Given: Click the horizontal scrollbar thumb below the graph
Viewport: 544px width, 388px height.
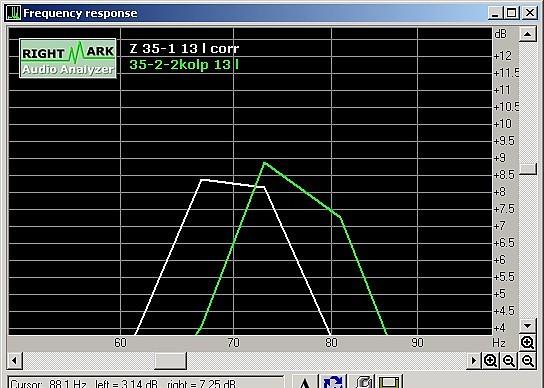Looking at the screenshot, I should [x=170, y=361].
